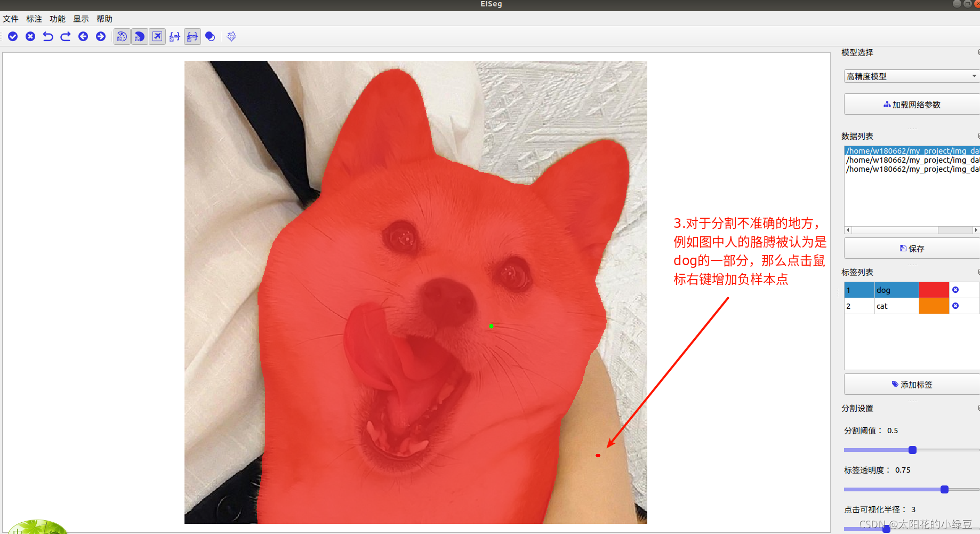
Task: Click the clear annotation X icon
Action: [x=30, y=36]
